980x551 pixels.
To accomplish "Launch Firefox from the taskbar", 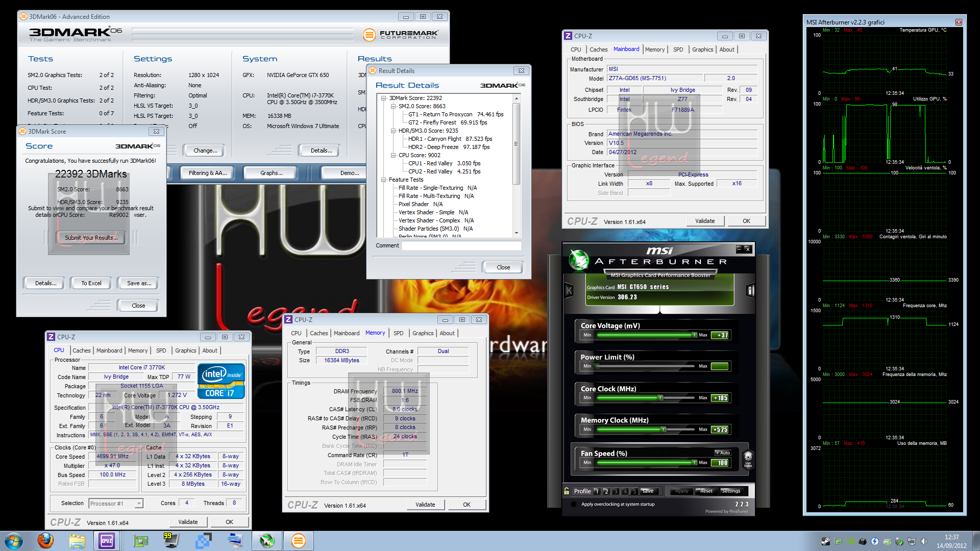I will [x=45, y=541].
